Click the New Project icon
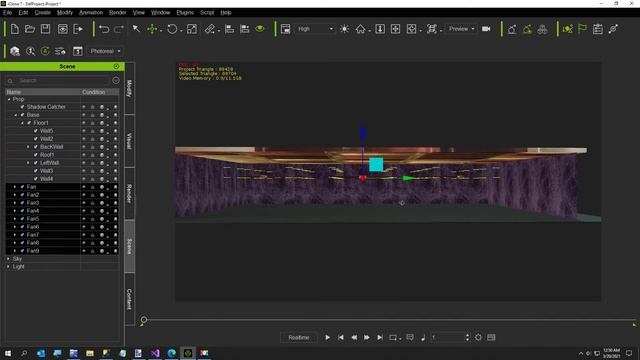640x360 pixels. (15, 29)
